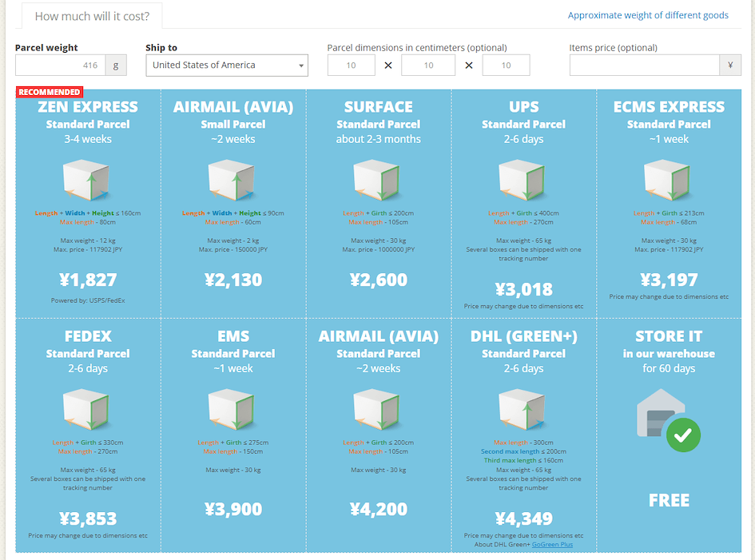Click the grams unit button beside weight

pyautogui.click(x=116, y=66)
